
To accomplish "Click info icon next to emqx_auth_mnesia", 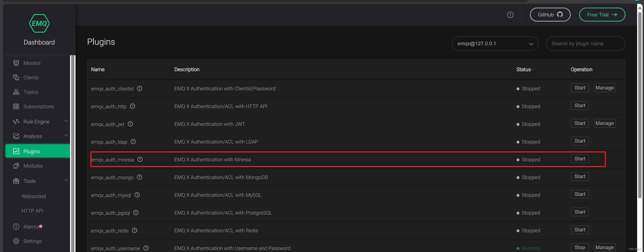I will [140, 159].
